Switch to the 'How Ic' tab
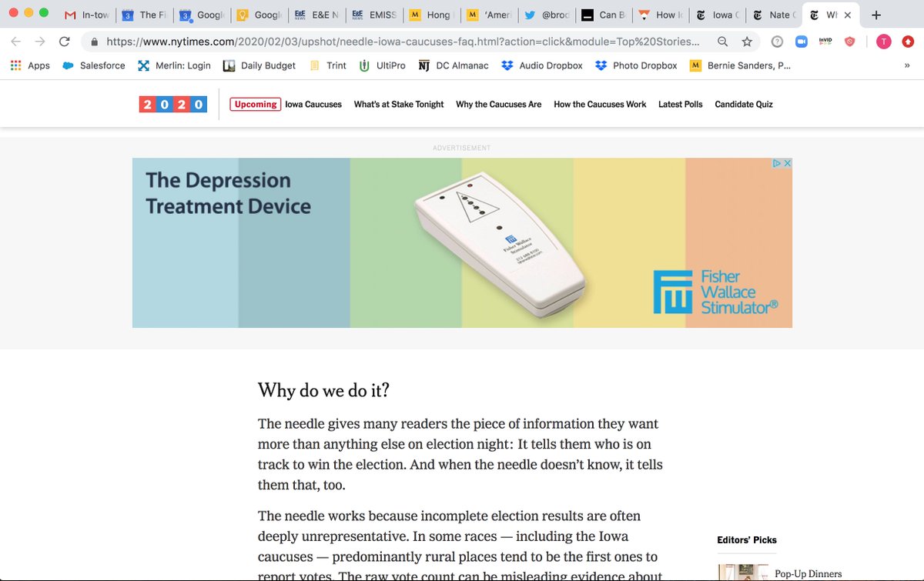The width and height of the screenshot is (924, 581). coord(660,15)
